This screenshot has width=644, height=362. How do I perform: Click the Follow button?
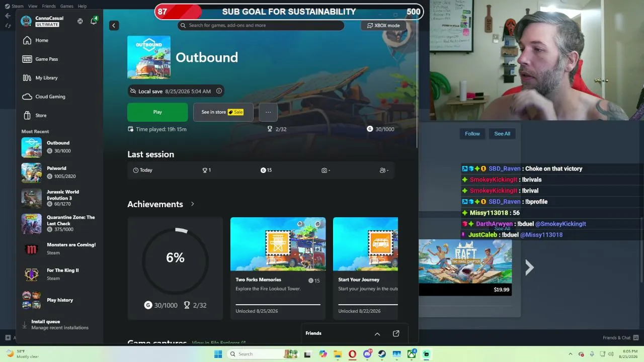(472, 134)
